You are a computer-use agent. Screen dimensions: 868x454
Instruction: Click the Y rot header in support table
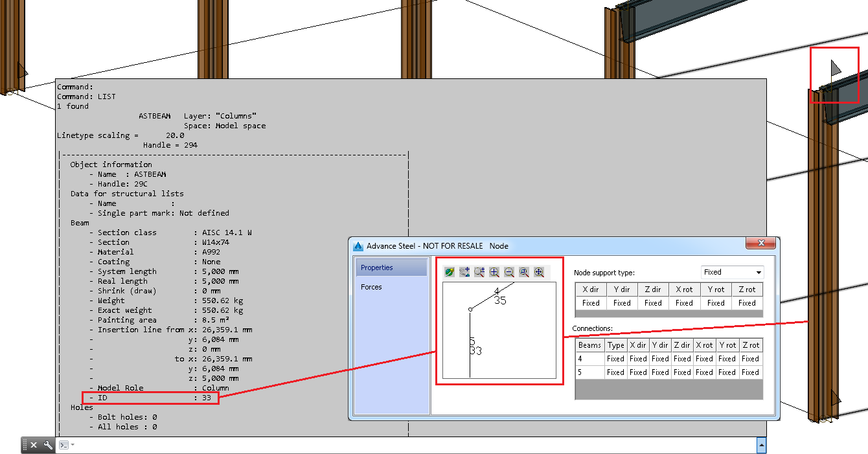click(x=716, y=289)
